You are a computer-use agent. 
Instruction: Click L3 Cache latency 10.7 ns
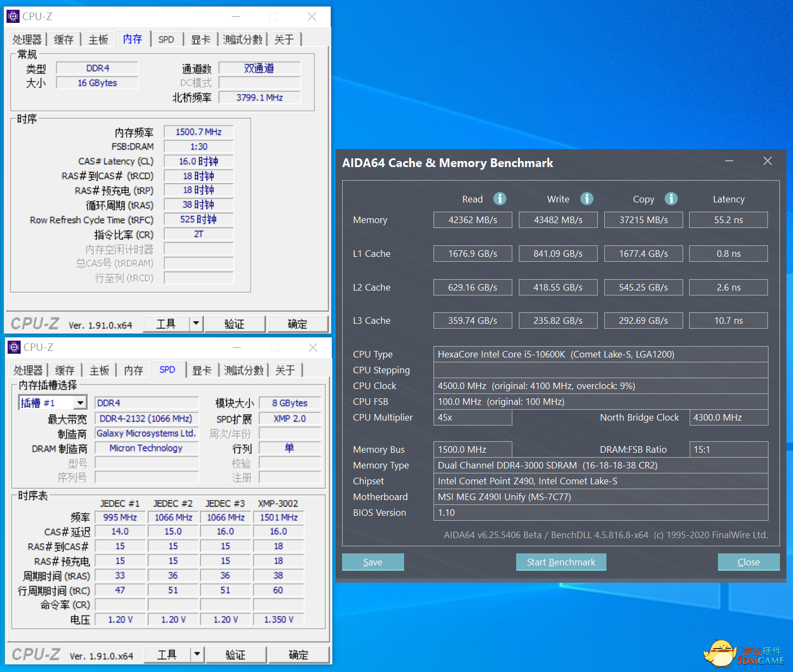[x=729, y=320]
